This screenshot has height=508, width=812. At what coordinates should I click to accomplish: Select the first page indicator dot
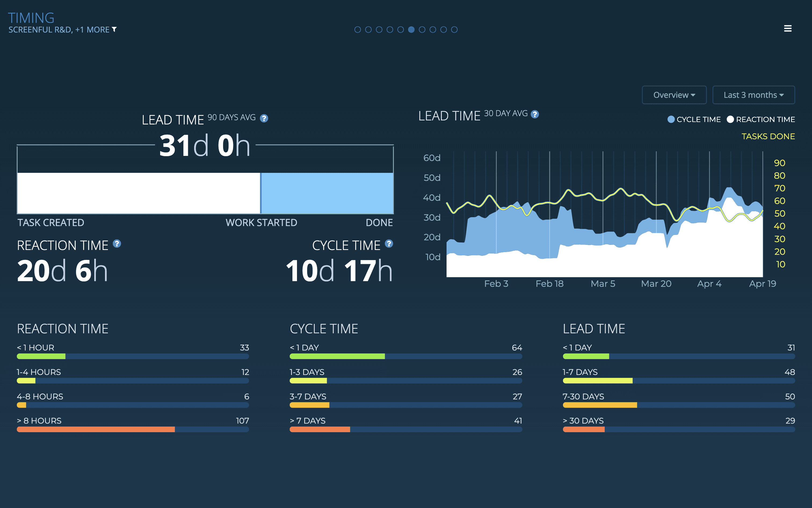pyautogui.click(x=358, y=30)
